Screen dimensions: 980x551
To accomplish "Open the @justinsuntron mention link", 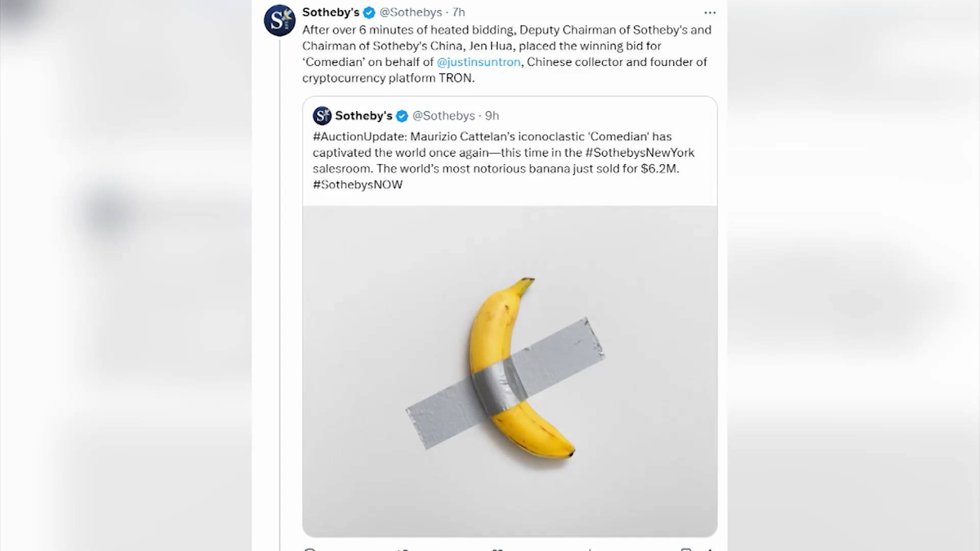I will (478, 62).
